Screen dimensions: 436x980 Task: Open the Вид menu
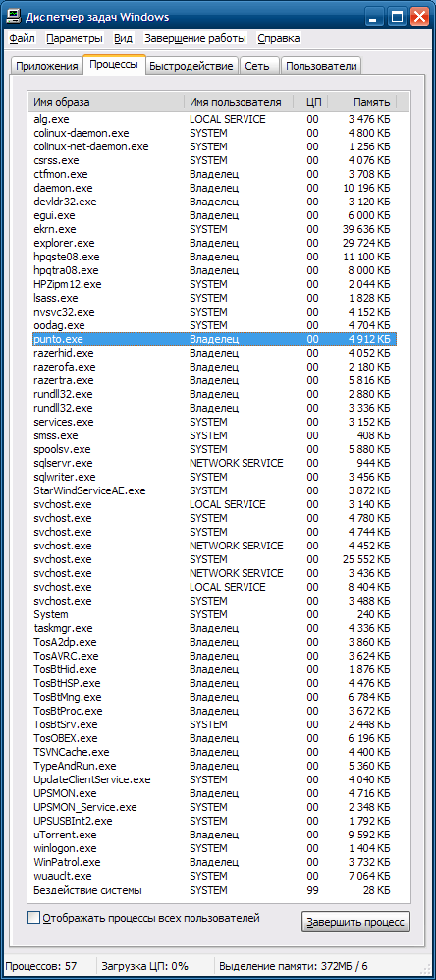pos(123,38)
